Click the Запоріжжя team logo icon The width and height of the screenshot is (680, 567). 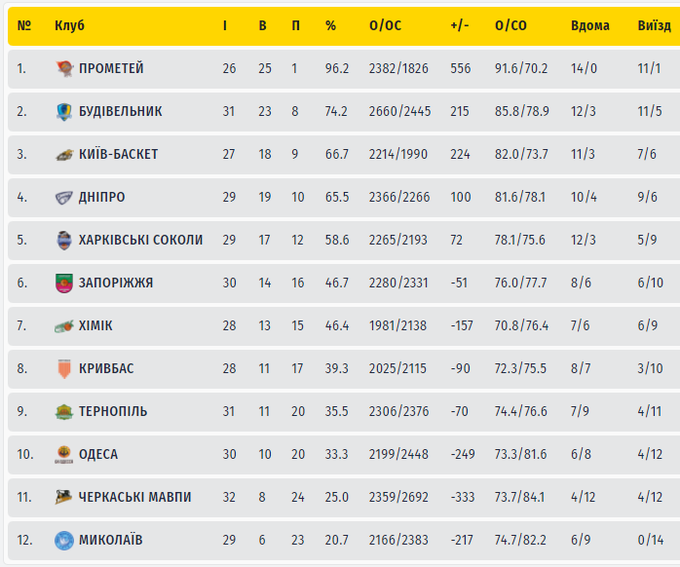coord(64,283)
